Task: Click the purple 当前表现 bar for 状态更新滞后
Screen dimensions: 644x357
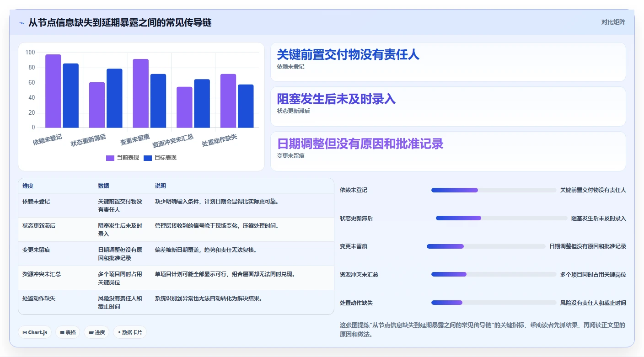Action: (x=97, y=105)
